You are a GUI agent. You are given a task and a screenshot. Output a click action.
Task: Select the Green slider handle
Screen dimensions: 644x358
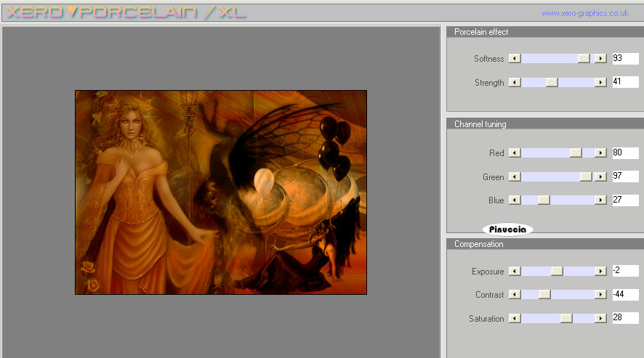[586, 176]
